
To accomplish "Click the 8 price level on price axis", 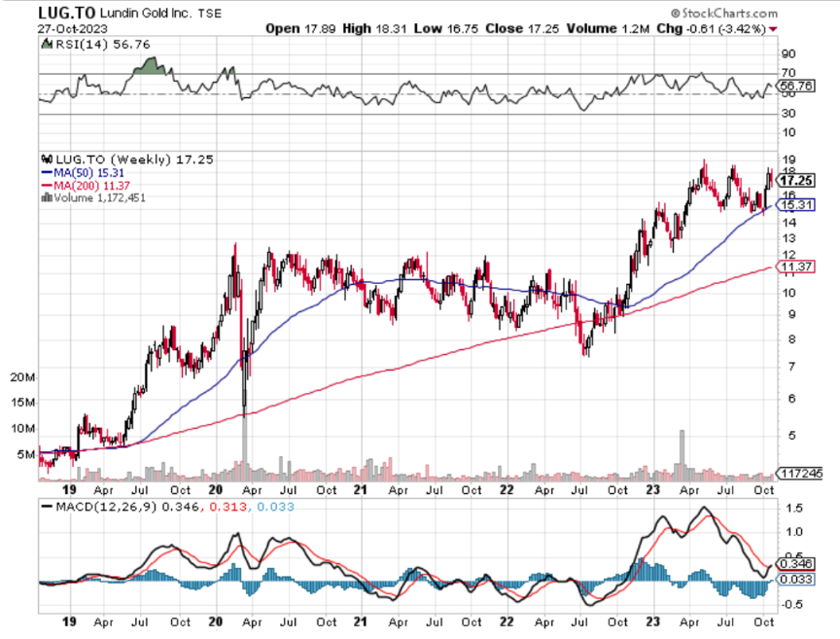I will pyautogui.click(x=791, y=339).
